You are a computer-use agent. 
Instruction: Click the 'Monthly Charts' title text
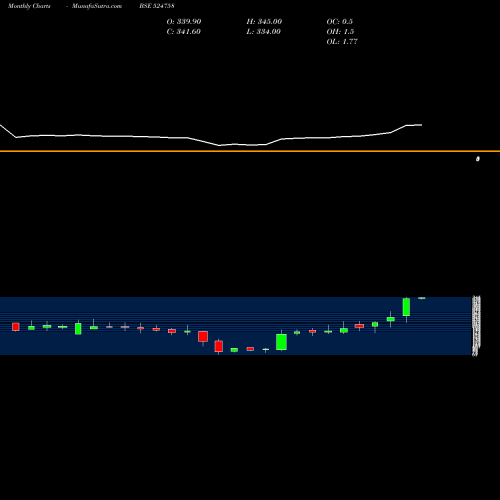point(29,6)
